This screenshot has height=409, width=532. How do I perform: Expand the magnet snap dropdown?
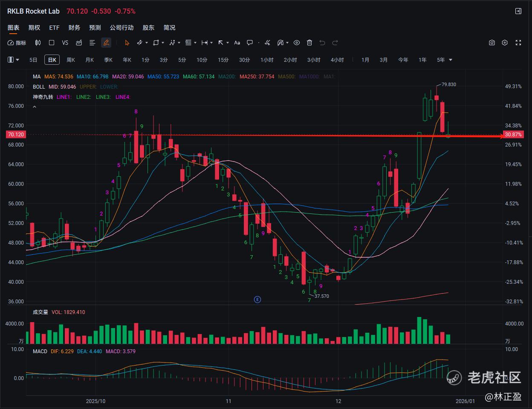(x=288, y=43)
